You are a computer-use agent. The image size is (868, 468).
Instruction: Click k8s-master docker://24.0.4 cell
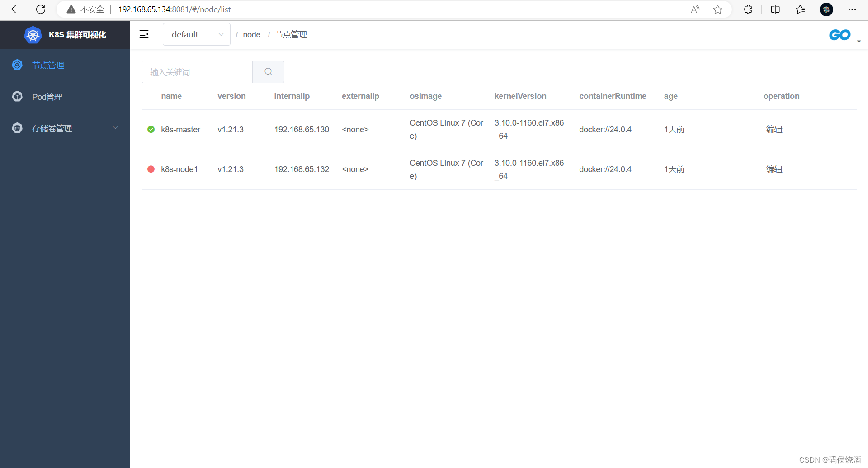click(x=605, y=130)
